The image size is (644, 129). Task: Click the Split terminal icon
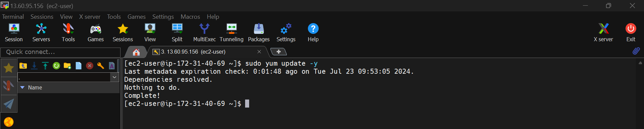tap(177, 33)
